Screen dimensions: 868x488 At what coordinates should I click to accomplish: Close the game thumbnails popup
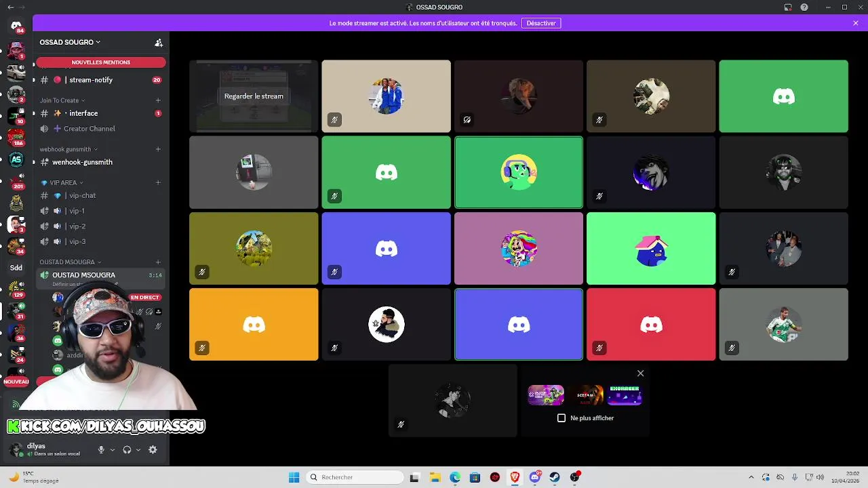coord(640,373)
